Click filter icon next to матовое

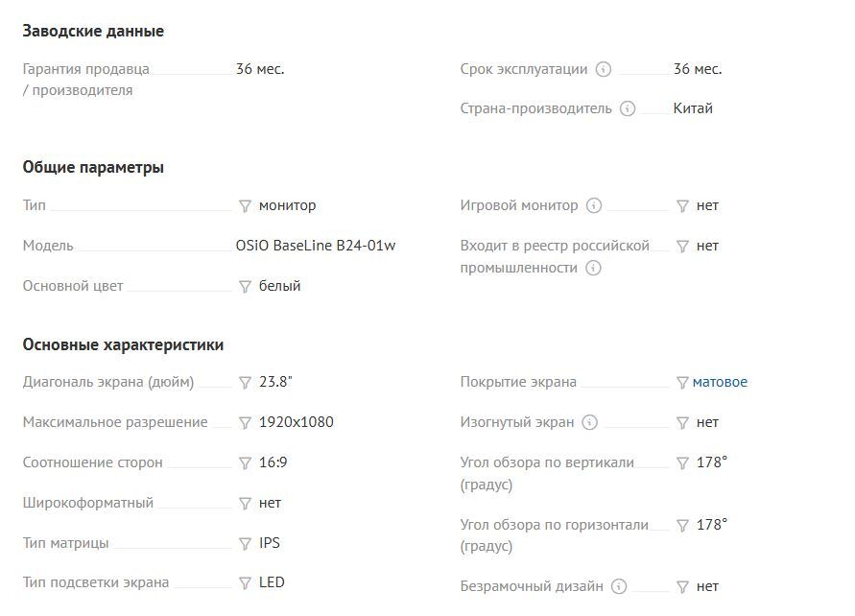tap(682, 383)
